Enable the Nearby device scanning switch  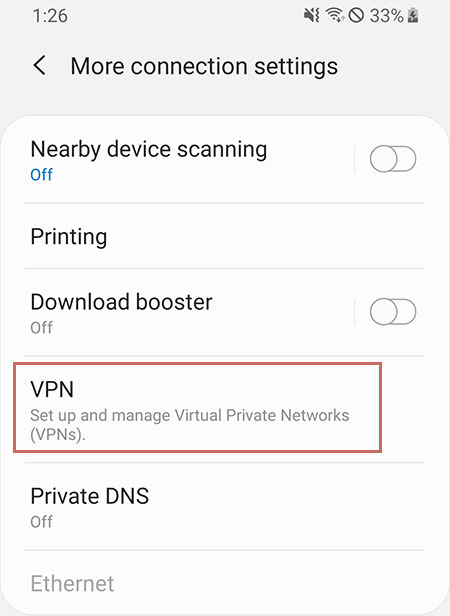(393, 159)
